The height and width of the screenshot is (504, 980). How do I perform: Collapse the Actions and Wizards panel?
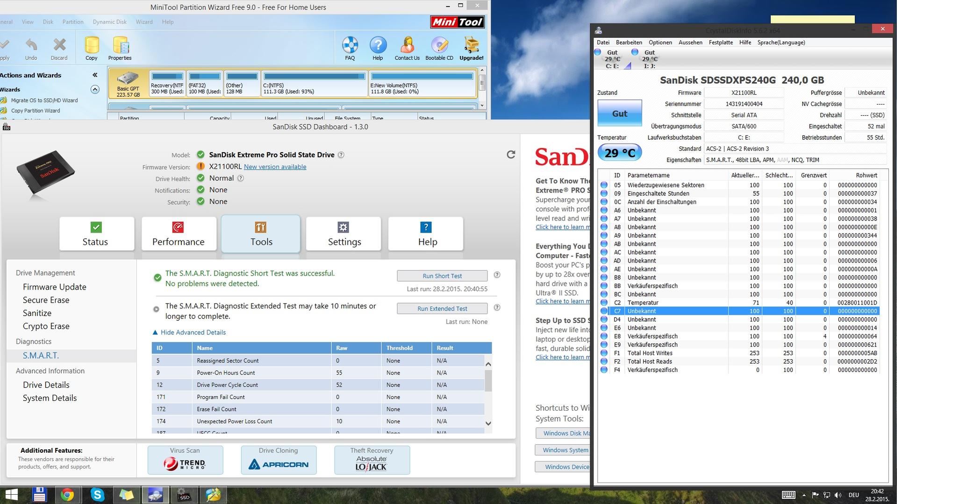[x=95, y=75]
